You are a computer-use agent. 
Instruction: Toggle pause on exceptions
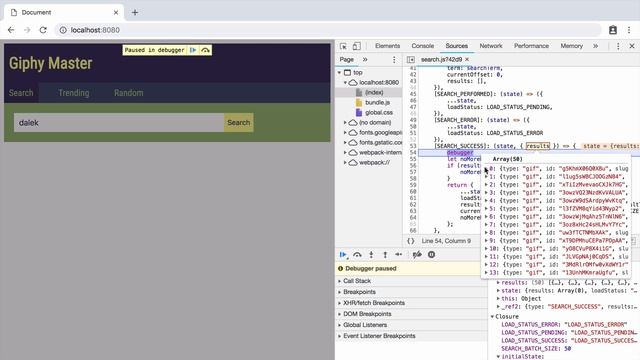(x=431, y=255)
